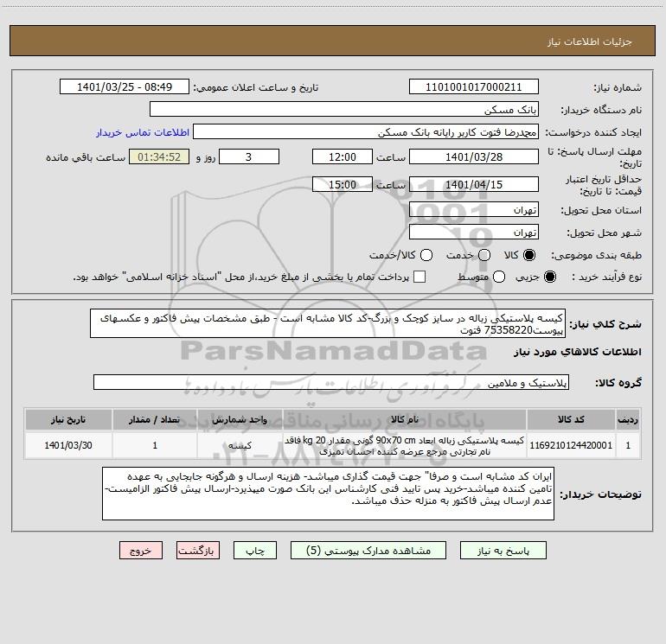
Task: Click the تاریخ نیاز column header
Action: point(68,419)
